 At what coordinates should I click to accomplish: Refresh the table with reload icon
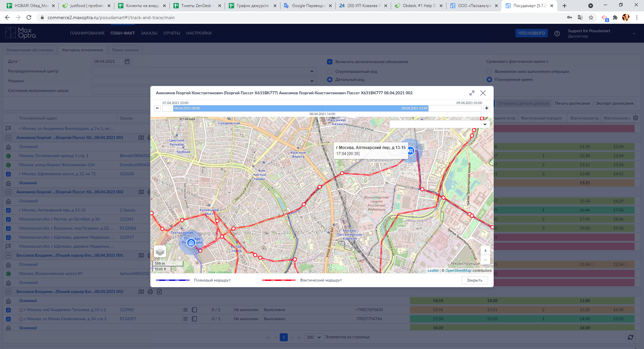coord(631,337)
